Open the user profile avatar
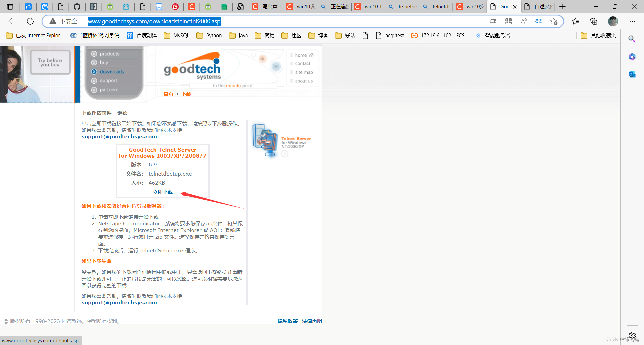The width and height of the screenshot is (644, 345). click(613, 21)
